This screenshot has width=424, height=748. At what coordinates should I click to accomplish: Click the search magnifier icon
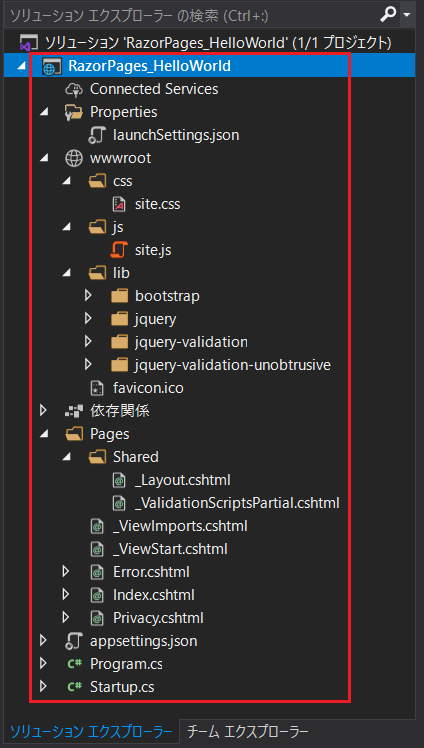click(x=388, y=15)
